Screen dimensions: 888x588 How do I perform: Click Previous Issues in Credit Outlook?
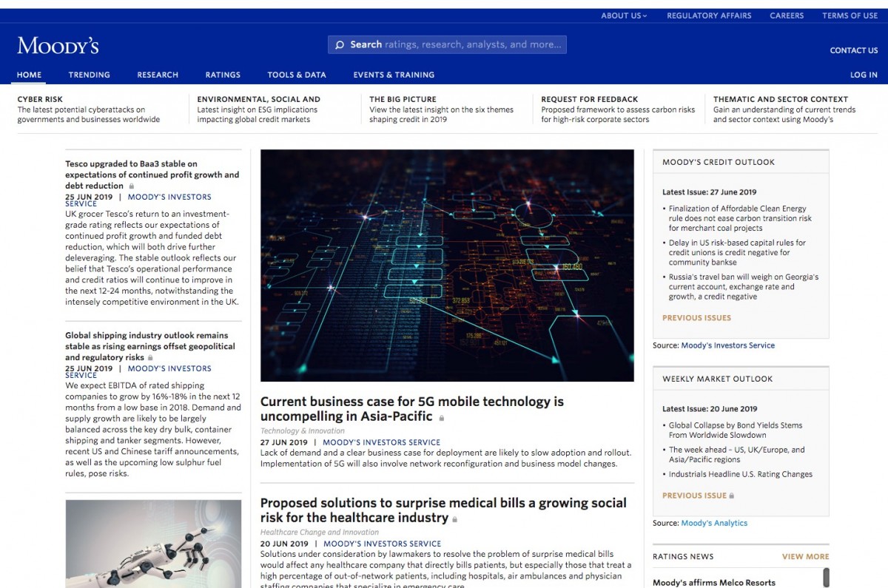(696, 318)
